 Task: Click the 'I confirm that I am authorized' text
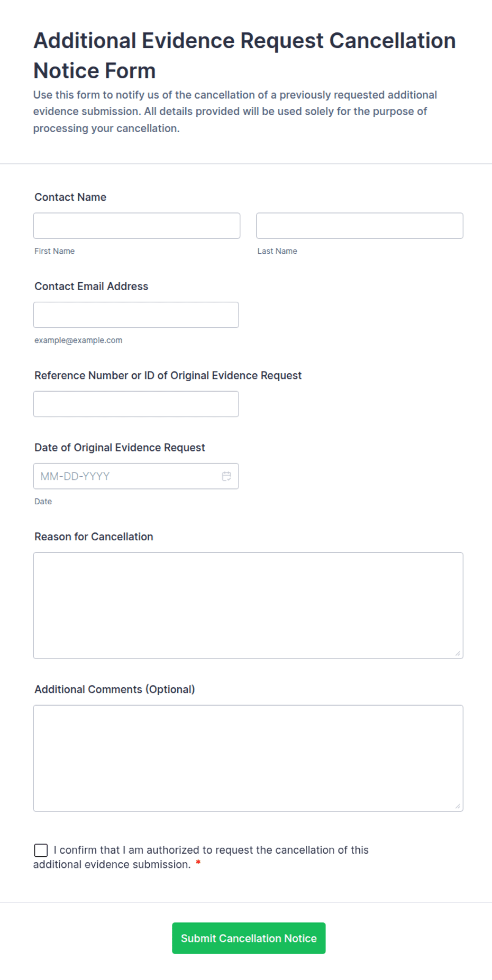tap(201, 857)
